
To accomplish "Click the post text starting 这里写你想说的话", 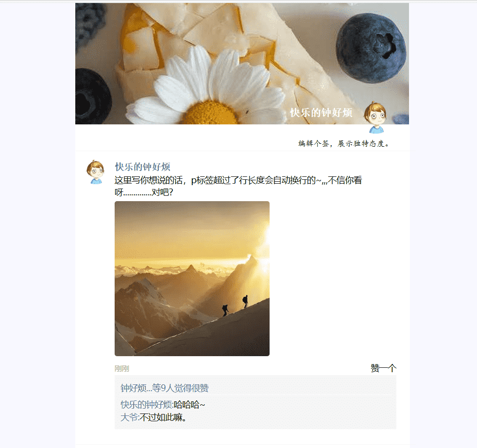I will point(238,186).
